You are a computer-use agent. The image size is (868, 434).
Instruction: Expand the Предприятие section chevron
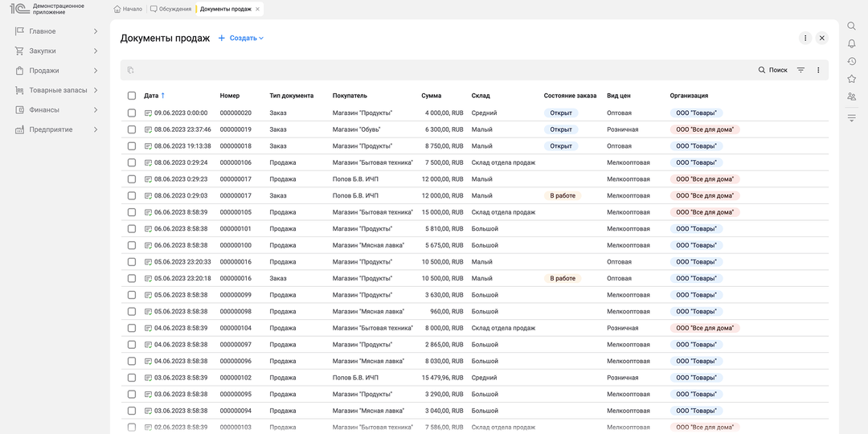point(96,129)
